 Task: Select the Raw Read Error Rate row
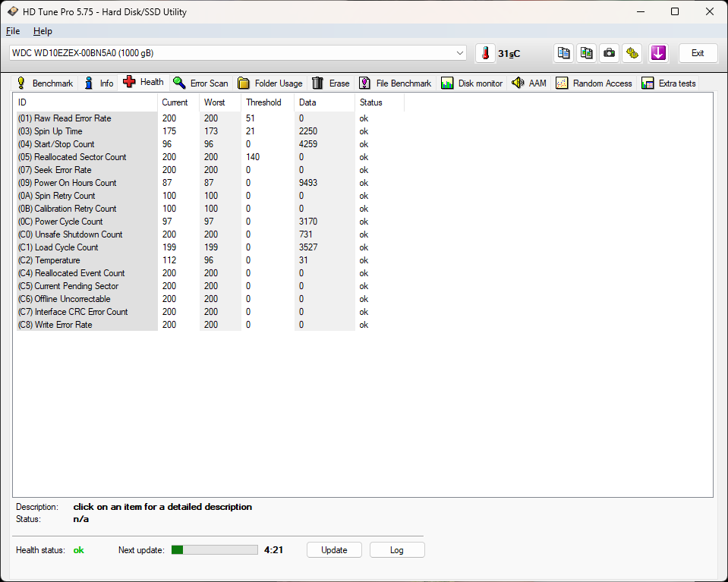point(210,118)
